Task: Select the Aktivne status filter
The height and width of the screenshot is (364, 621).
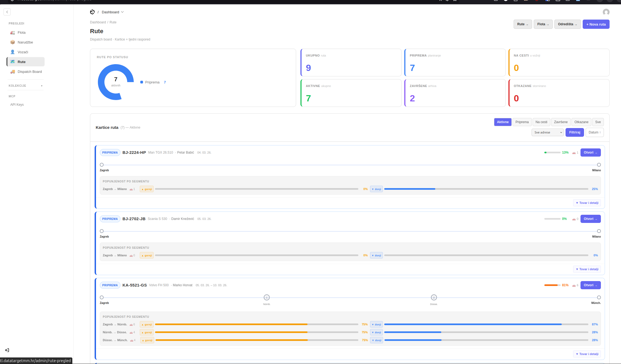Action: 502,122
